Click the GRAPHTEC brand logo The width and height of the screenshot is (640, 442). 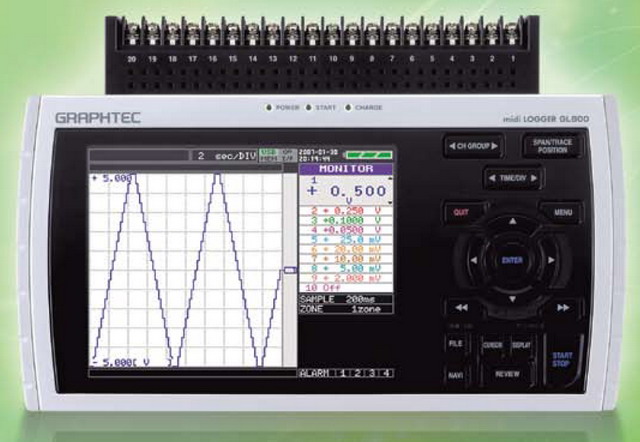tap(98, 118)
